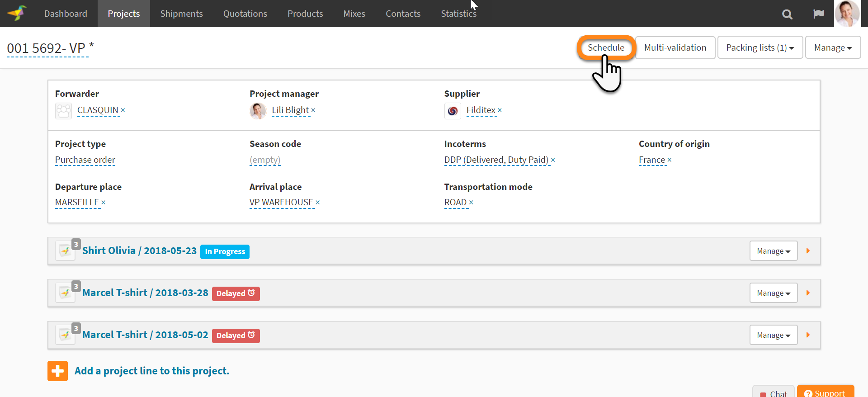Expand Marcel T-shirt 2018-03-28 line arrow
The image size is (868, 397).
click(808, 293)
